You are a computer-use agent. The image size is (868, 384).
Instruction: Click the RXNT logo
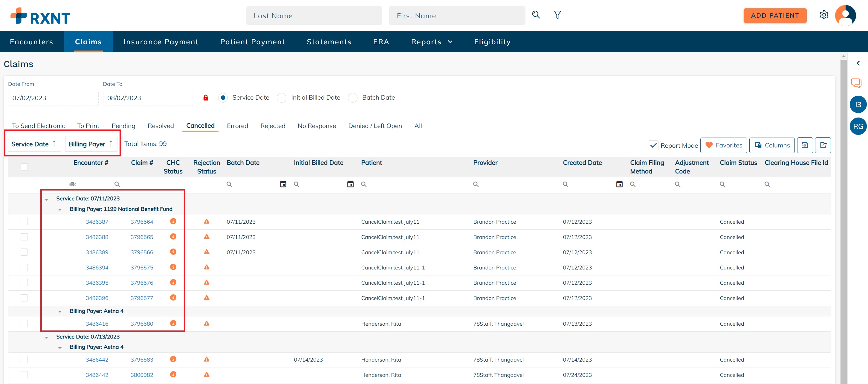coord(40,16)
